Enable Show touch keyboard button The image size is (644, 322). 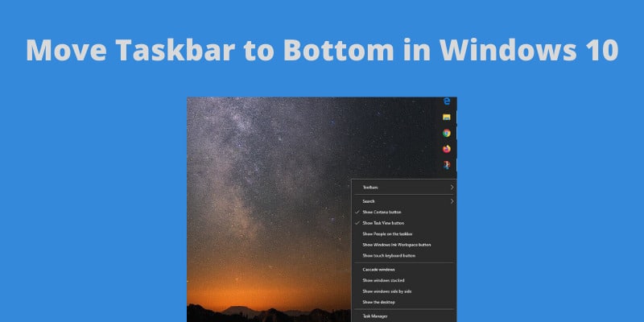404,255
